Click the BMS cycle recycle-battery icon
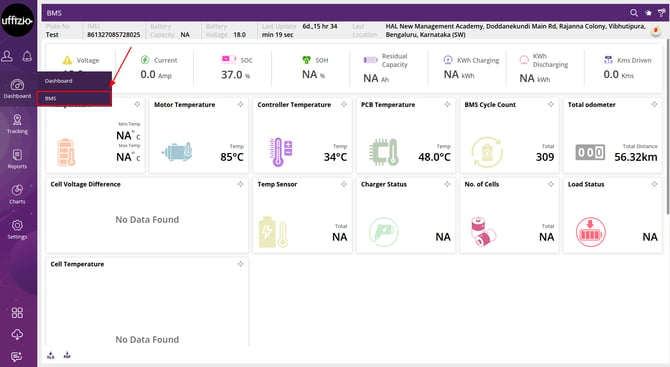The width and height of the screenshot is (670, 367). tap(487, 152)
